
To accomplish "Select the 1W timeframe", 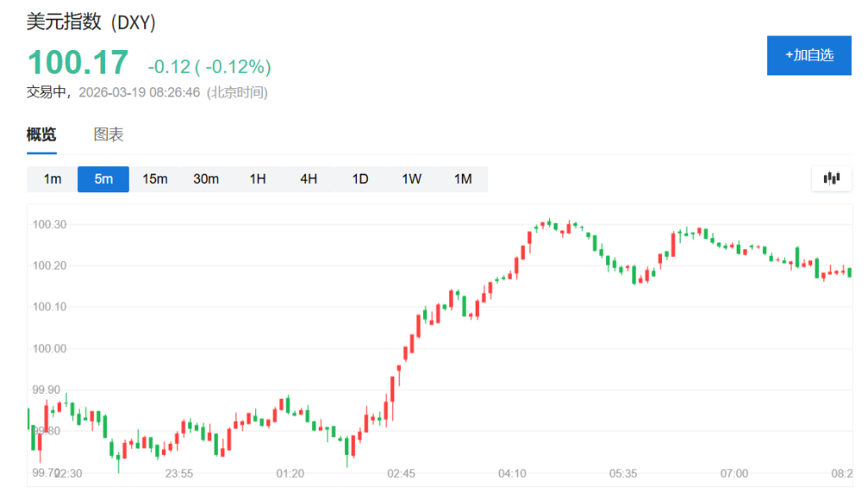I will (410, 179).
